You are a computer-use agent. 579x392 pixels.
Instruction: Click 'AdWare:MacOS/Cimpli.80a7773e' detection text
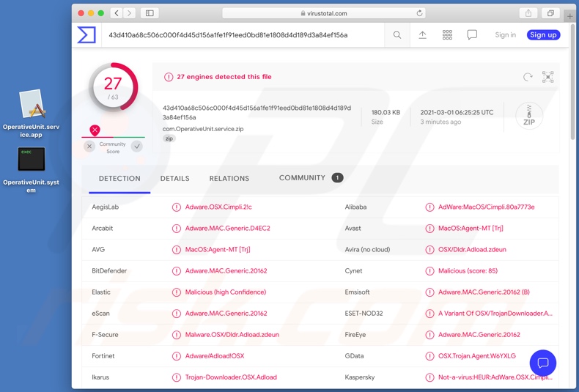pos(487,207)
